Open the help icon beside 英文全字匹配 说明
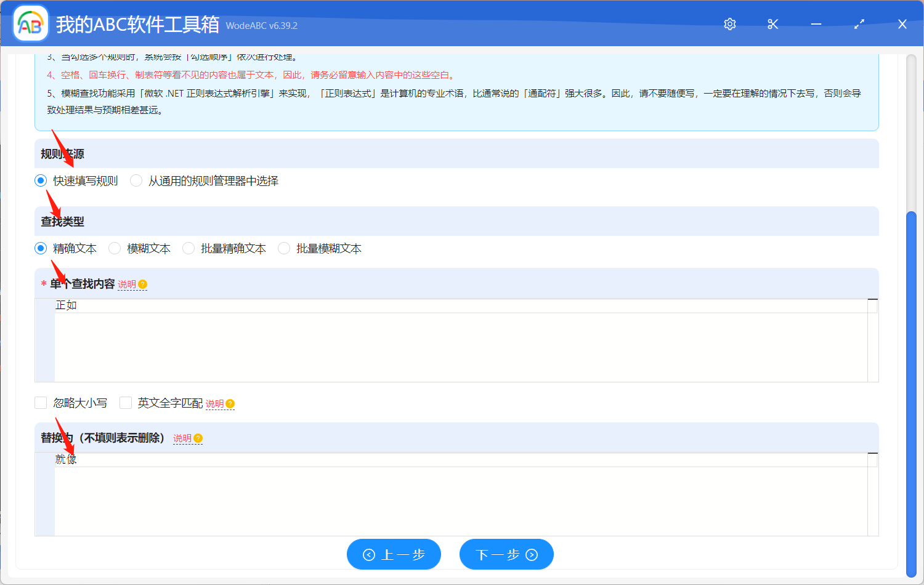 click(230, 403)
